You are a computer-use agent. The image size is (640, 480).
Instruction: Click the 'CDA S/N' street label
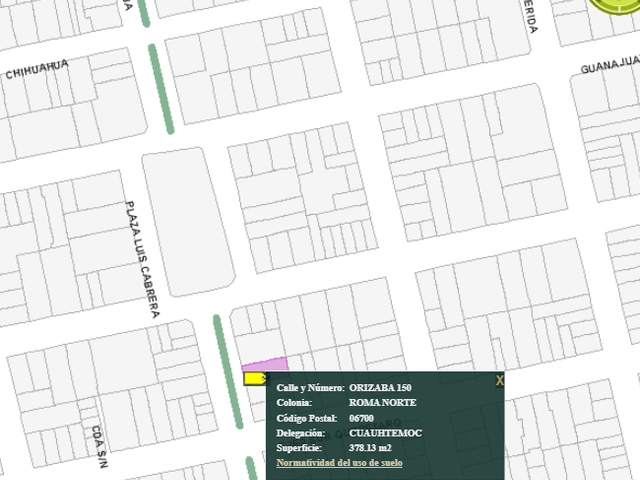pyautogui.click(x=99, y=447)
